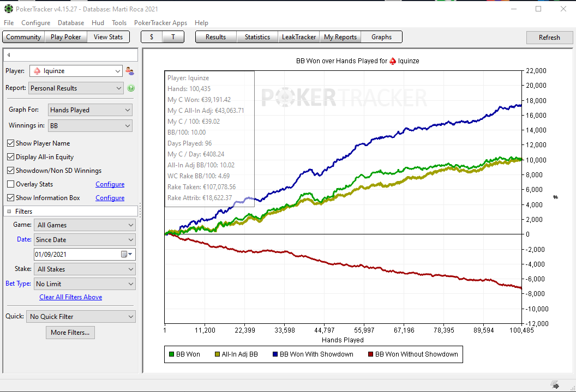Open the Database menu

click(x=71, y=23)
